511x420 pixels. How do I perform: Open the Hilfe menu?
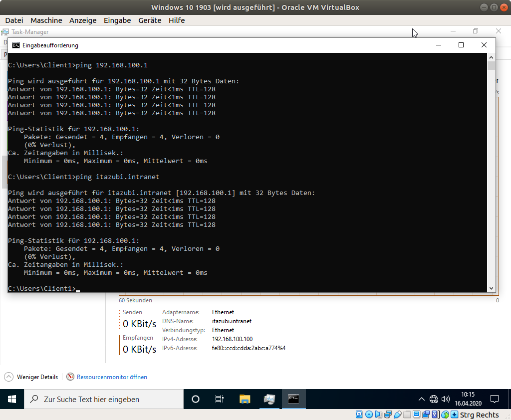tap(177, 20)
